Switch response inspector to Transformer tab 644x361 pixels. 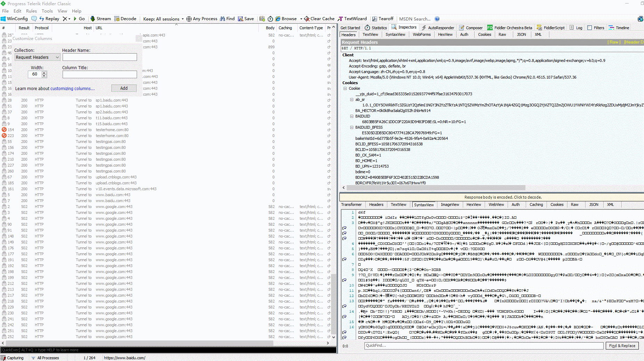(x=351, y=204)
